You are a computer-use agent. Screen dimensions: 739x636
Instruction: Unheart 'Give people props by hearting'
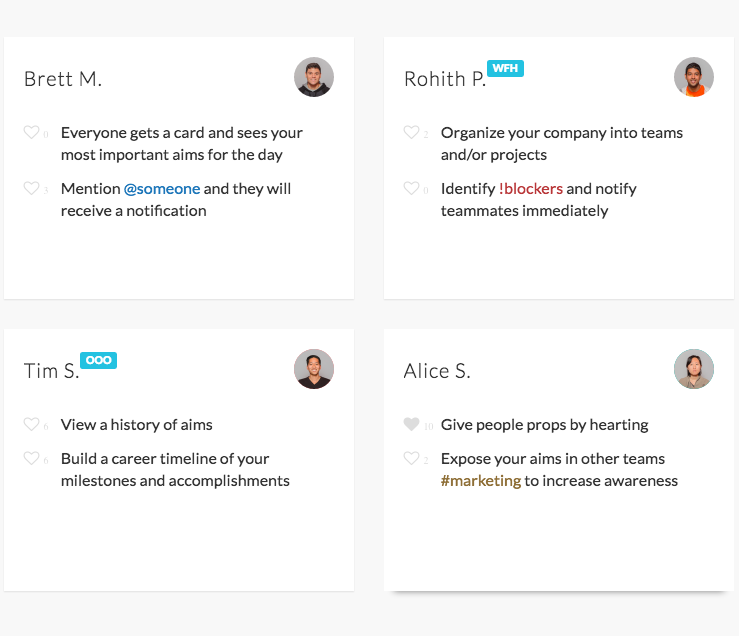(x=411, y=424)
